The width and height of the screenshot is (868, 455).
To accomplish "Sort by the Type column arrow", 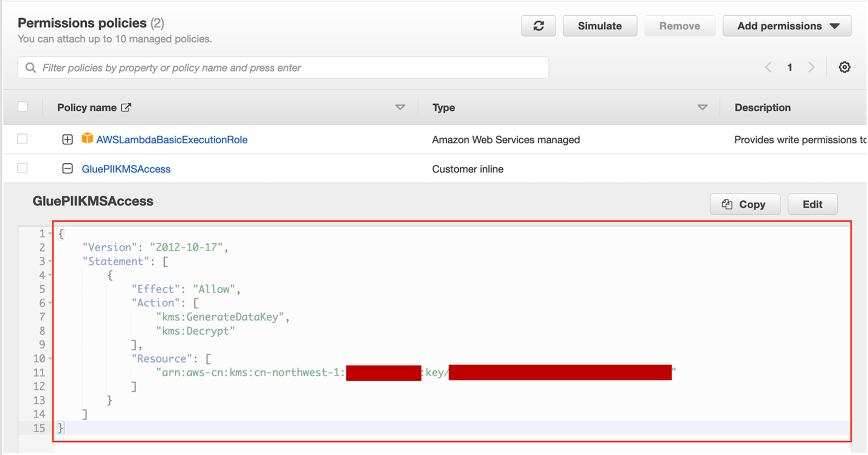I will pos(702,108).
